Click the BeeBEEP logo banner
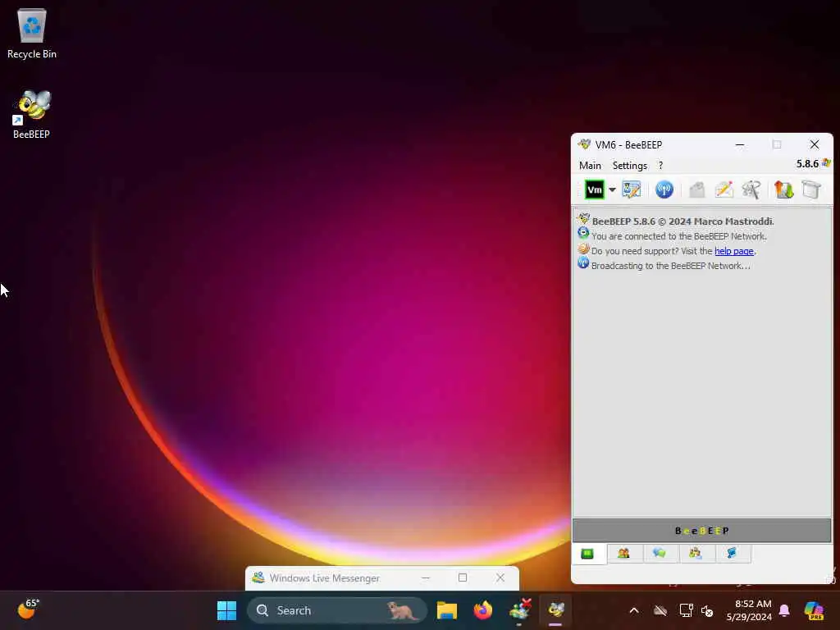 pyautogui.click(x=702, y=531)
